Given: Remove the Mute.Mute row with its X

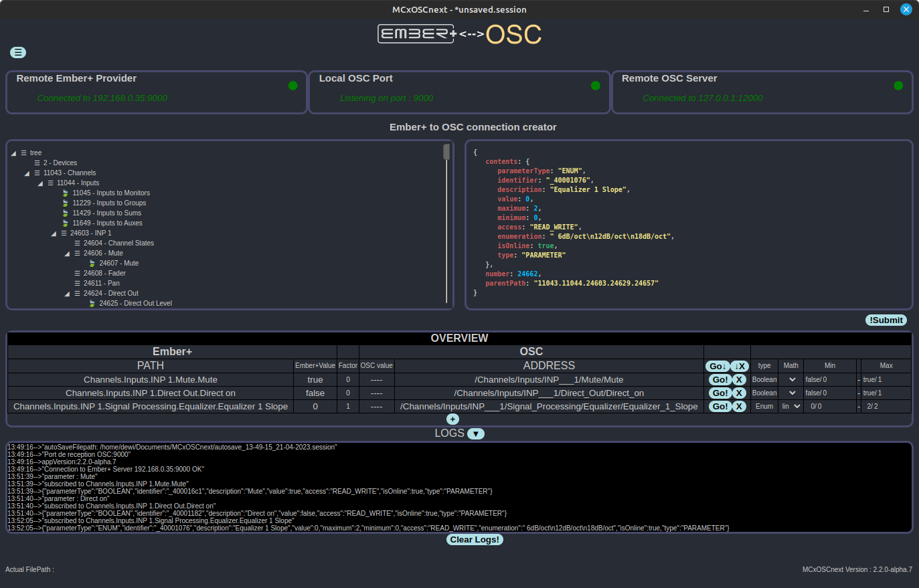Looking at the screenshot, I should click(739, 379).
